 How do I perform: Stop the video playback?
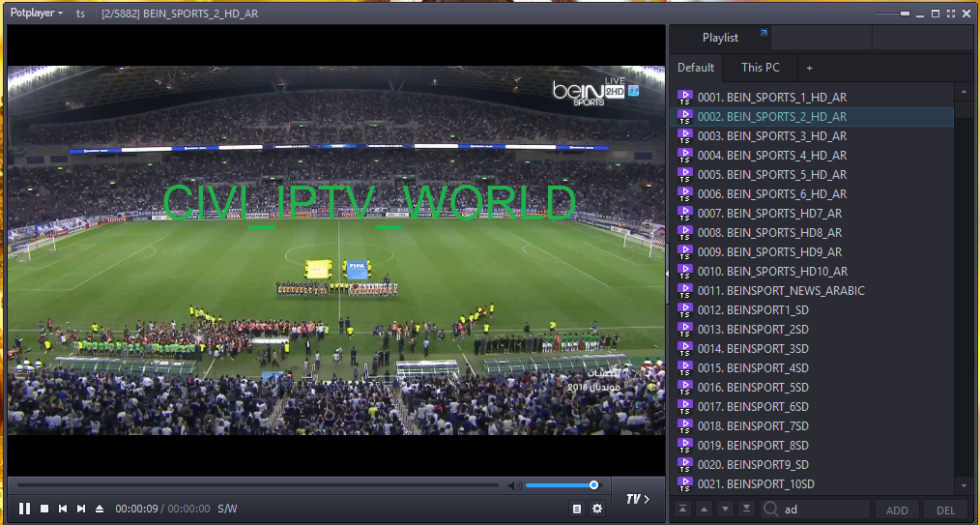(44, 509)
